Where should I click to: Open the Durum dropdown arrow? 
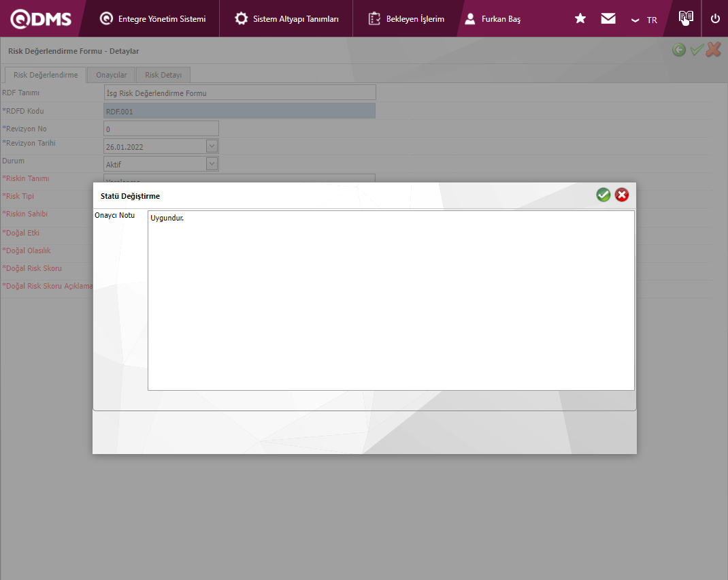212,164
